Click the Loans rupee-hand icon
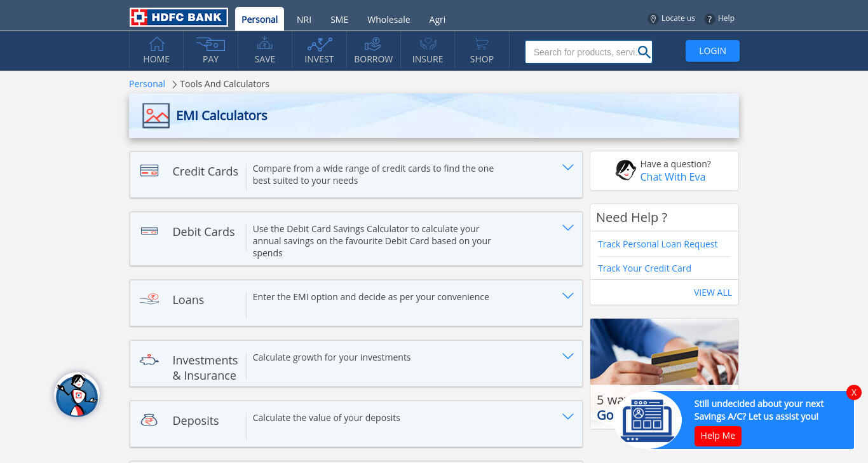 coord(149,299)
